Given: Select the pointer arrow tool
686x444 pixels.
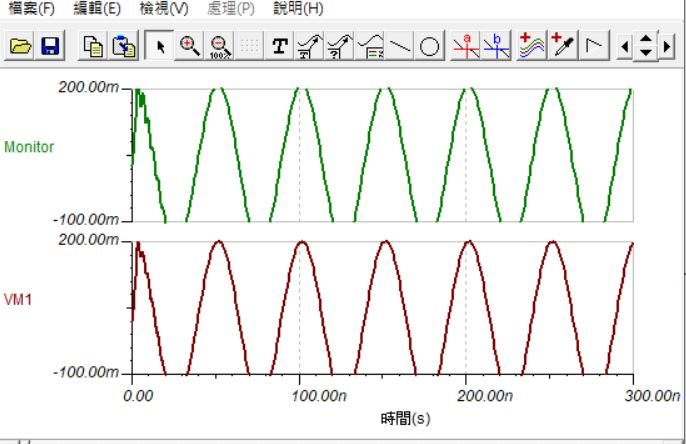Looking at the screenshot, I should click(160, 45).
